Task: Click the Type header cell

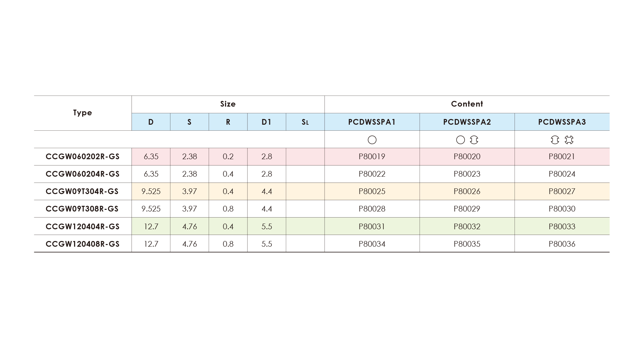Action: point(83,113)
